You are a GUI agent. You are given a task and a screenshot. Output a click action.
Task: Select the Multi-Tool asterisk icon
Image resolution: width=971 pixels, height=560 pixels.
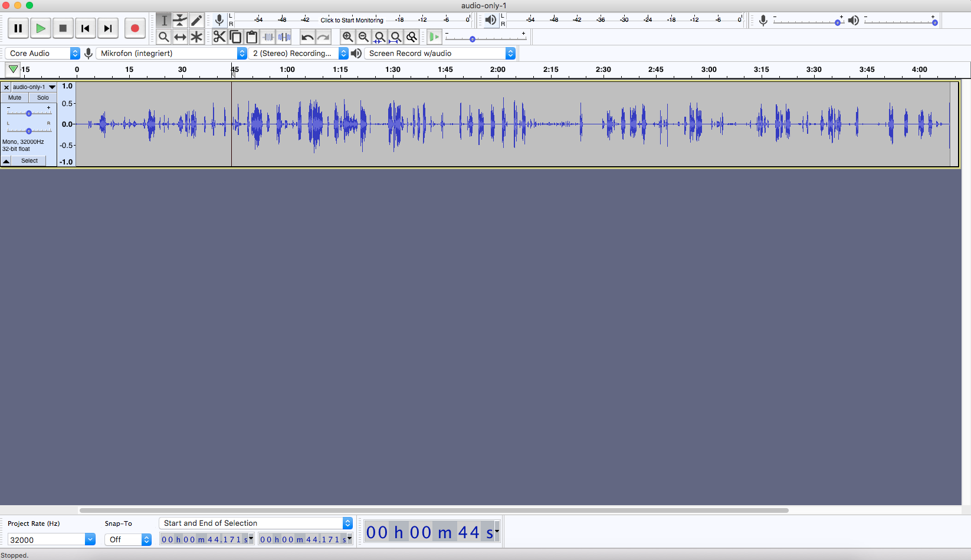pyautogui.click(x=196, y=37)
